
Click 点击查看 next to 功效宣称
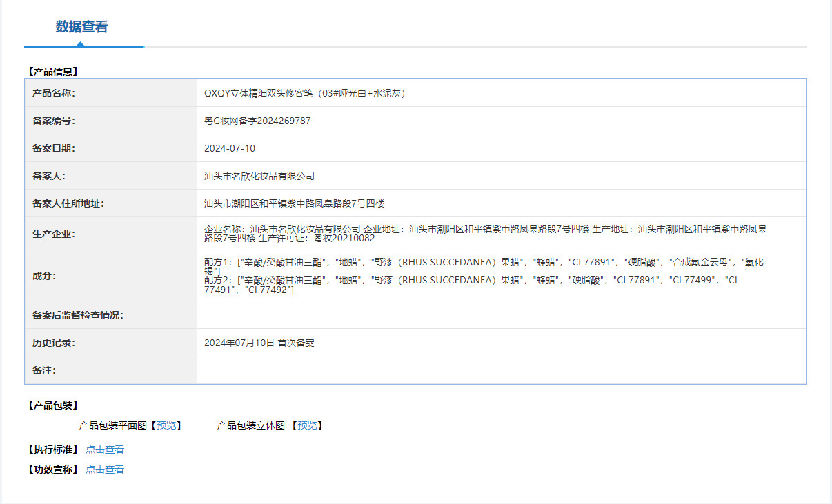click(105, 470)
